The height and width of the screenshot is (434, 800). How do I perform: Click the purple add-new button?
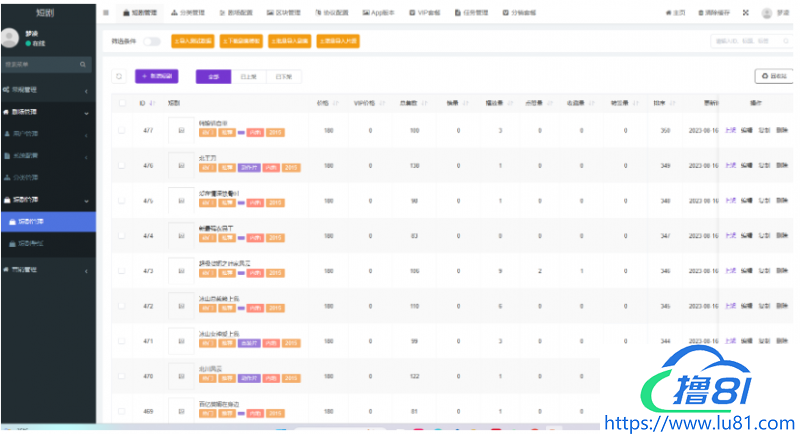click(x=157, y=76)
